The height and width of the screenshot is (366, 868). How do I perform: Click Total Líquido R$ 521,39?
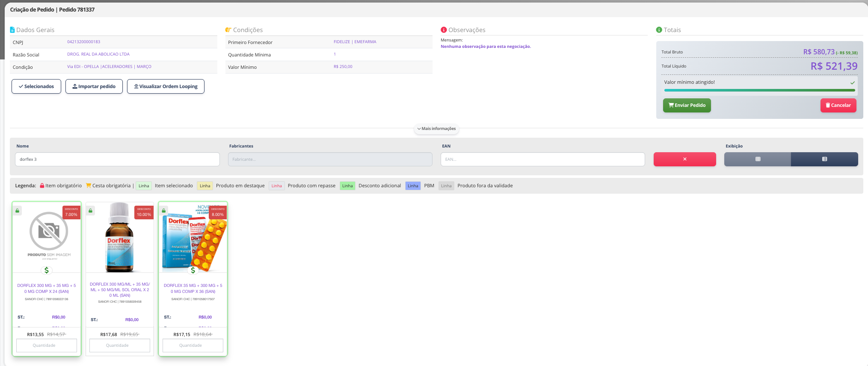click(x=834, y=66)
